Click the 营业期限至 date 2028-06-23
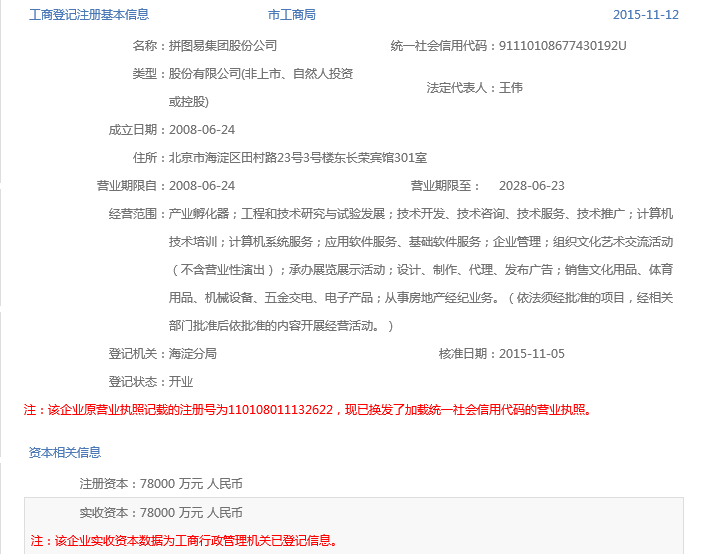723x554 pixels. [531, 186]
